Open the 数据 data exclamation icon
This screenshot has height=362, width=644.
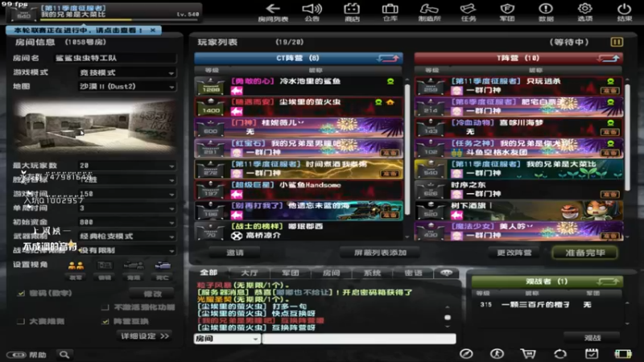click(x=546, y=9)
